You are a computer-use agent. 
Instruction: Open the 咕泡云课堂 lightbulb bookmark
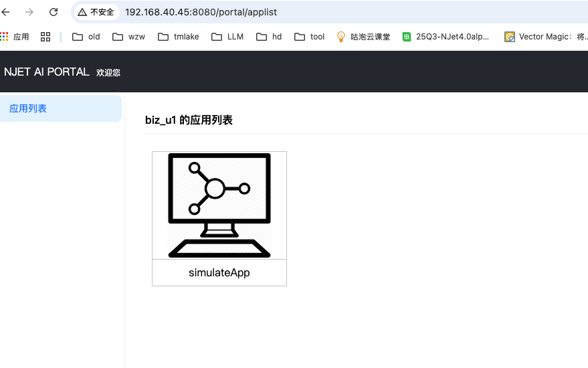(x=363, y=37)
